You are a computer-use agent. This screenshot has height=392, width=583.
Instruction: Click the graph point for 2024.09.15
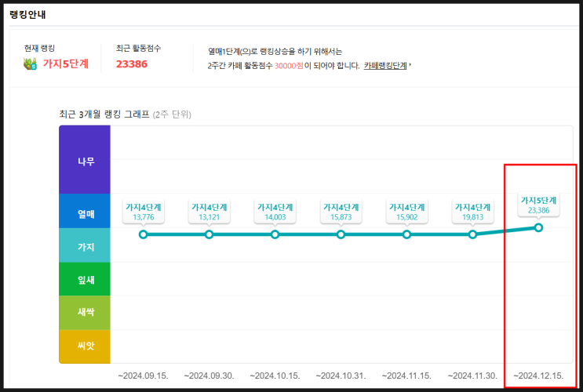(143, 234)
